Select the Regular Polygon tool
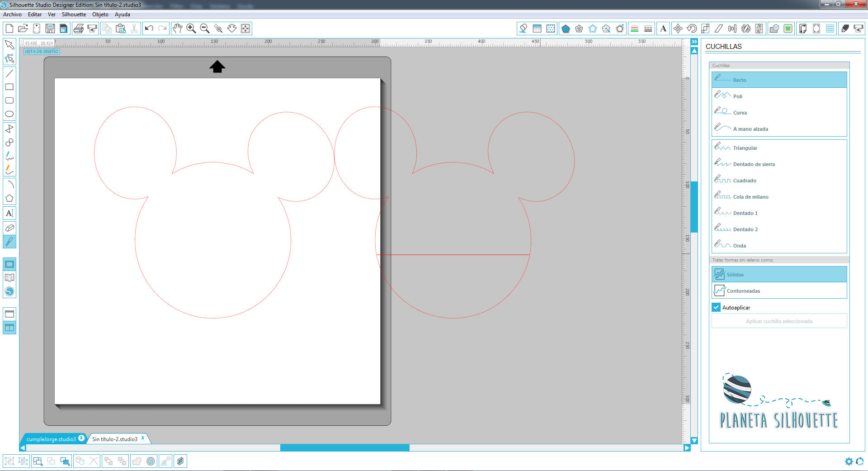868x471 pixels. (9, 198)
